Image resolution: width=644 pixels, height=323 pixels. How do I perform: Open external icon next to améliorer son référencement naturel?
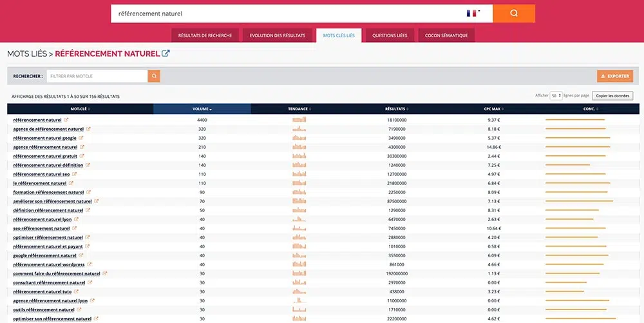coord(97,201)
